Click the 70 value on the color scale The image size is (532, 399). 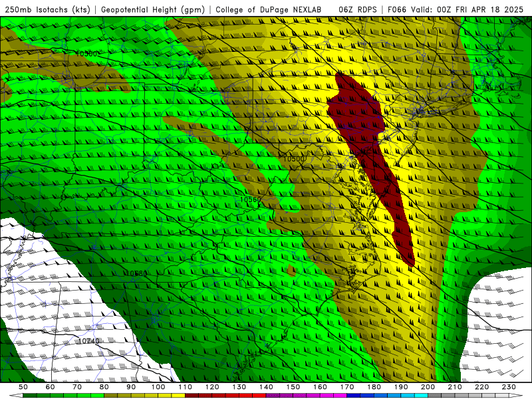(x=77, y=387)
